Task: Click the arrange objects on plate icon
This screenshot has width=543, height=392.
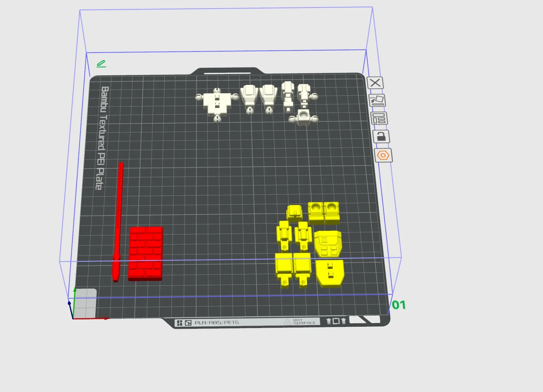Action: coord(379,118)
